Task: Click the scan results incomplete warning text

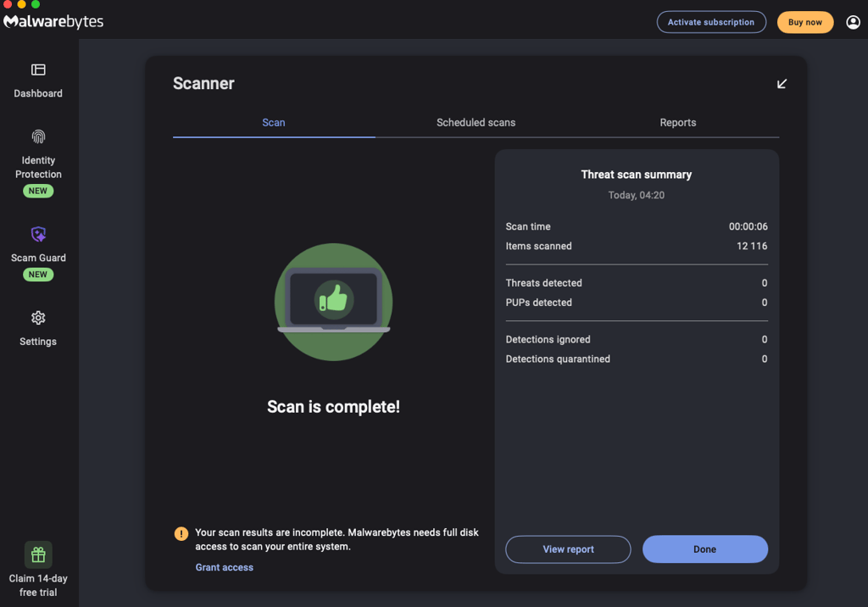Action: 337,539
